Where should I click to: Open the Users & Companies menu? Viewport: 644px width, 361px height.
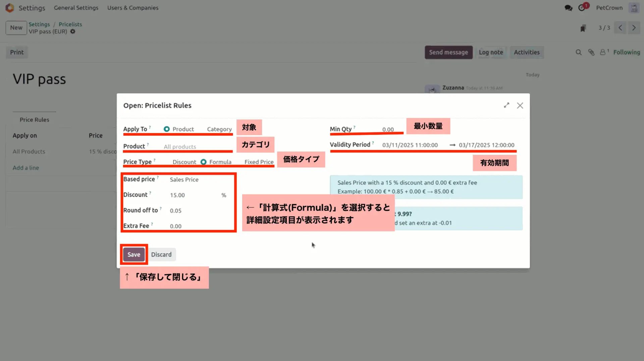tap(132, 7)
